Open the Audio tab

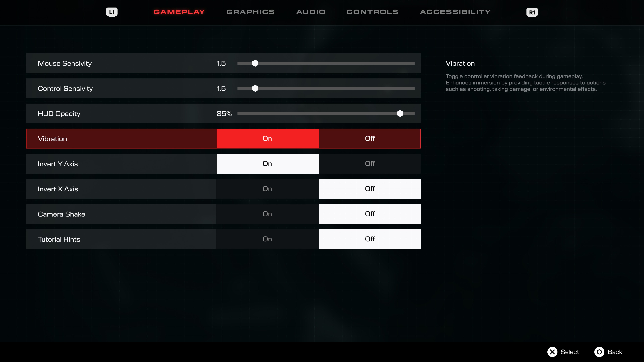tap(311, 12)
